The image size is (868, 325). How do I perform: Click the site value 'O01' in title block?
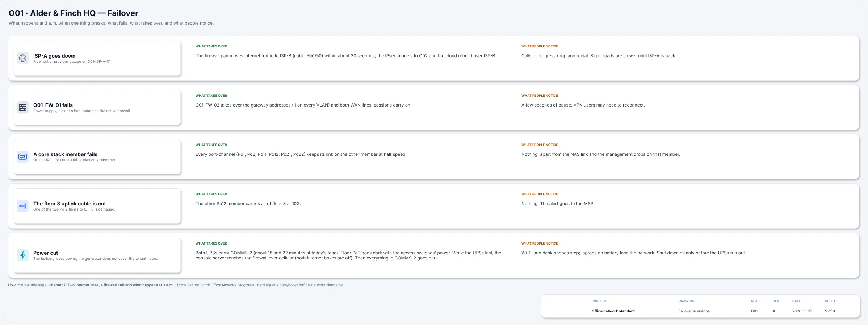tap(754, 311)
